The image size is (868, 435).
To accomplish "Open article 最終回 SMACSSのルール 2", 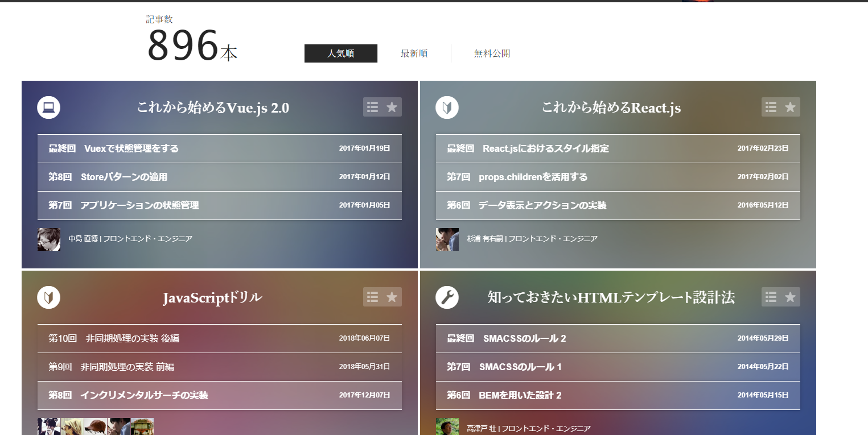I will coord(618,338).
